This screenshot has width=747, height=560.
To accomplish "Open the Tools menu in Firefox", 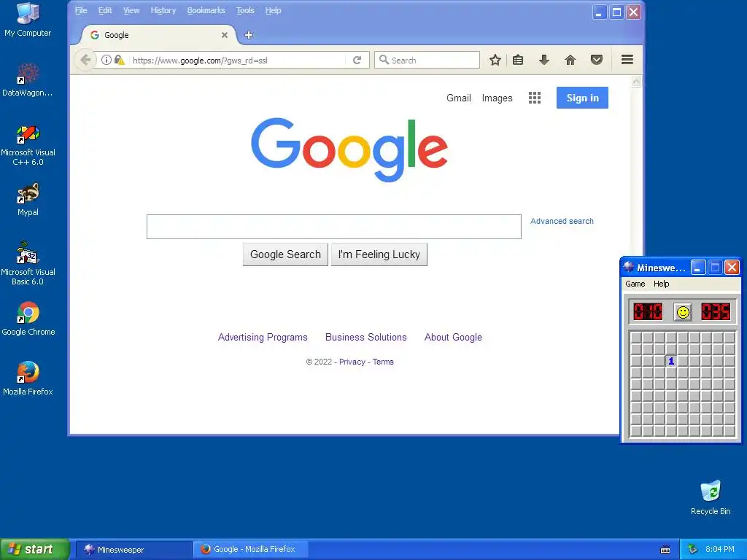I will pyautogui.click(x=245, y=10).
